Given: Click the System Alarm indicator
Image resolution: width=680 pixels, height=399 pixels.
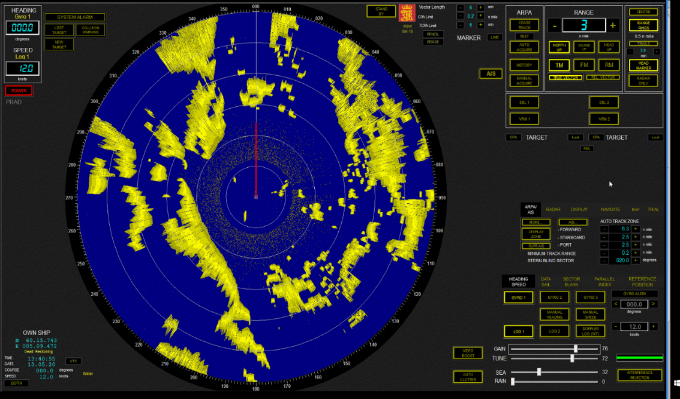Looking at the screenshot, I should point(75,17).
